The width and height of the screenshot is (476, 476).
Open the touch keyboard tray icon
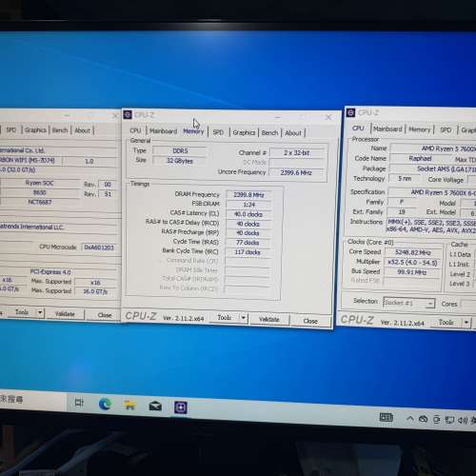point(387,417)
